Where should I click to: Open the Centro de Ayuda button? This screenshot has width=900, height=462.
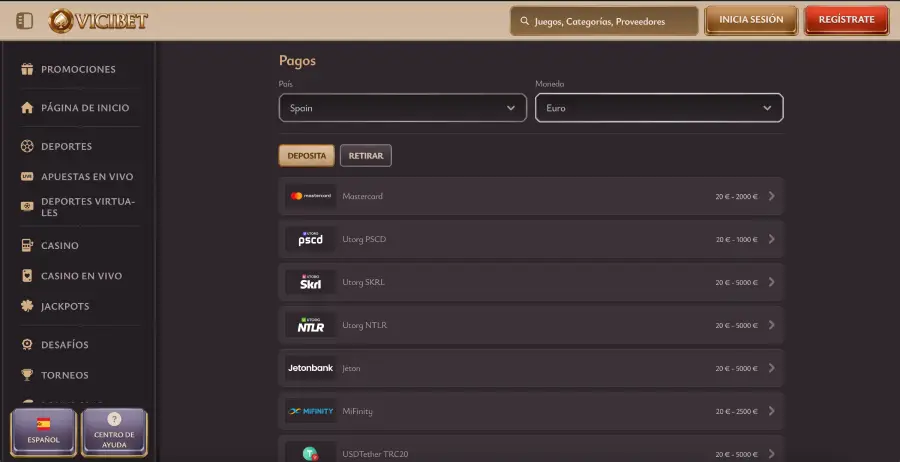pos(114,432)
